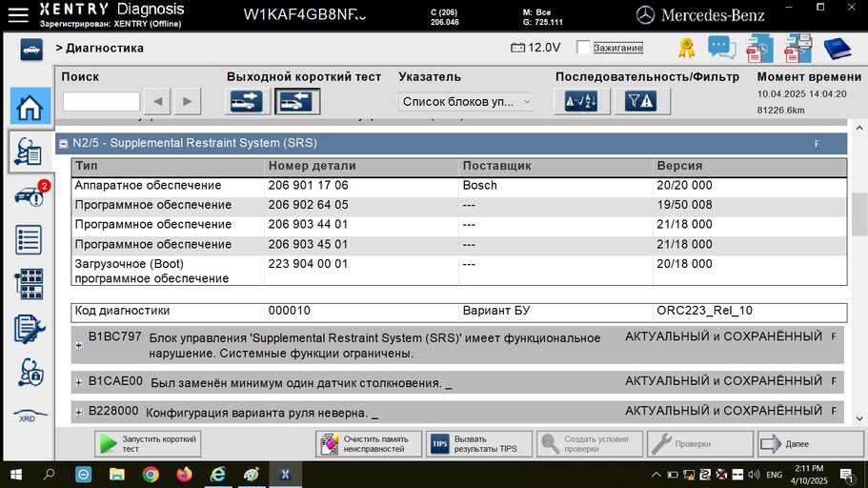
Task: Open the PDF print icon
Action: (x=797, y=49)
